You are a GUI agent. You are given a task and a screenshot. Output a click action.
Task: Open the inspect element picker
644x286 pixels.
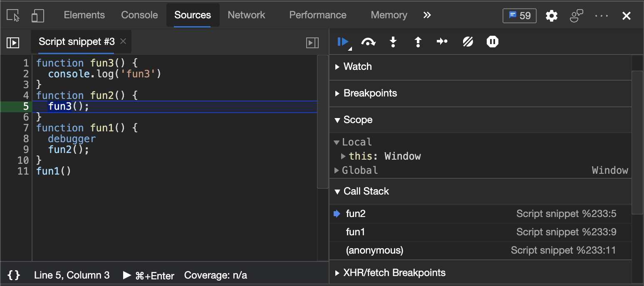pos(13,16)
